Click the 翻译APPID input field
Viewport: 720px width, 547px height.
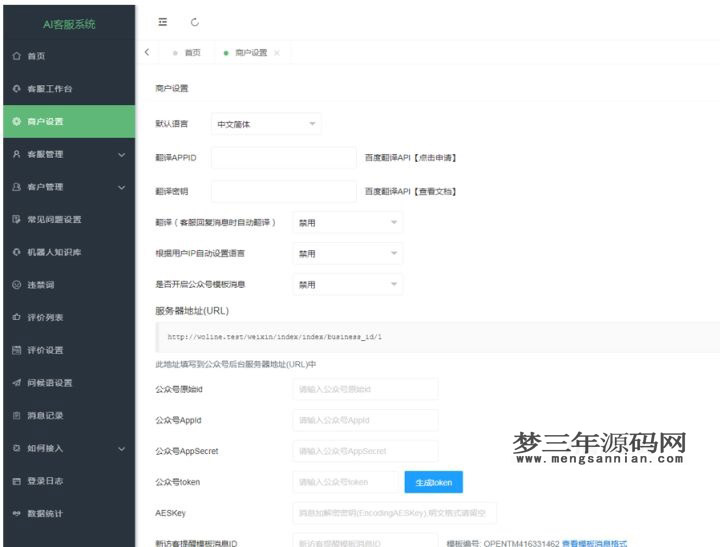coord(284,158)
